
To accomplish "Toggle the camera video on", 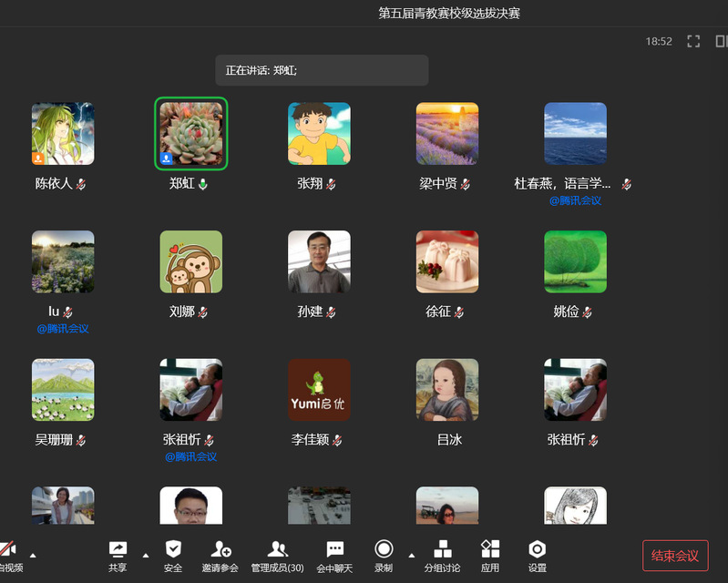I will coord(7,556).
